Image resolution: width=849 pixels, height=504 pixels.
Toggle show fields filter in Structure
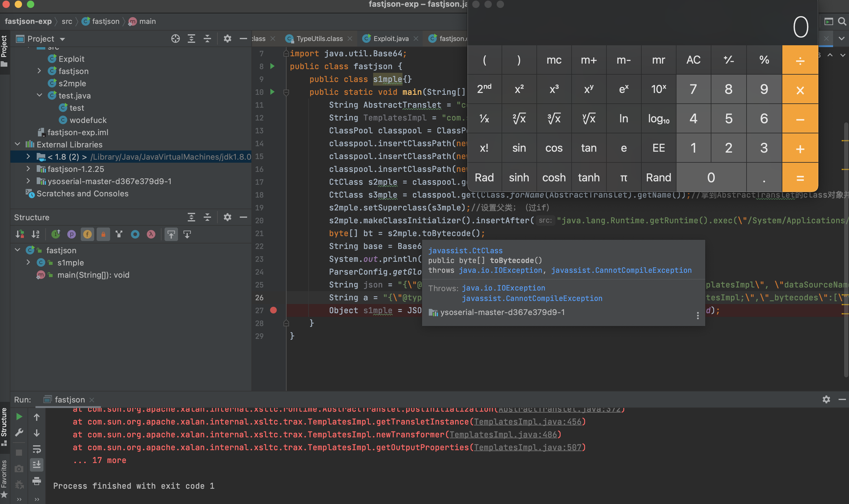pyautogui.click(x=87, y=234)
